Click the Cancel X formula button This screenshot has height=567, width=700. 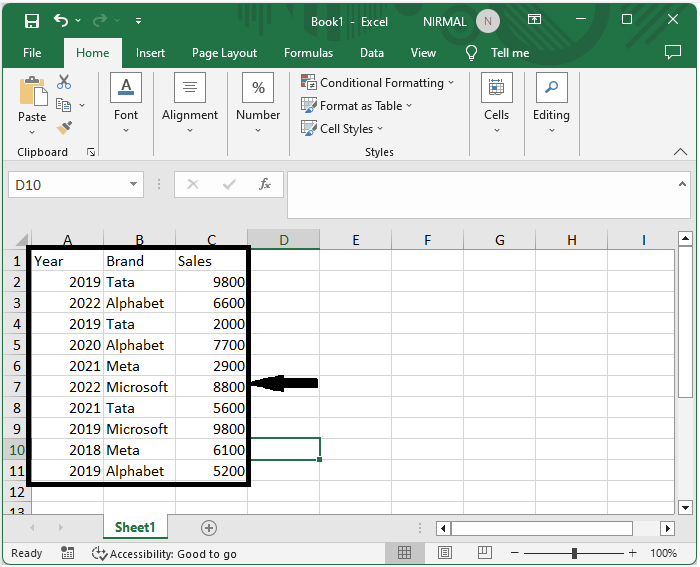193,184
